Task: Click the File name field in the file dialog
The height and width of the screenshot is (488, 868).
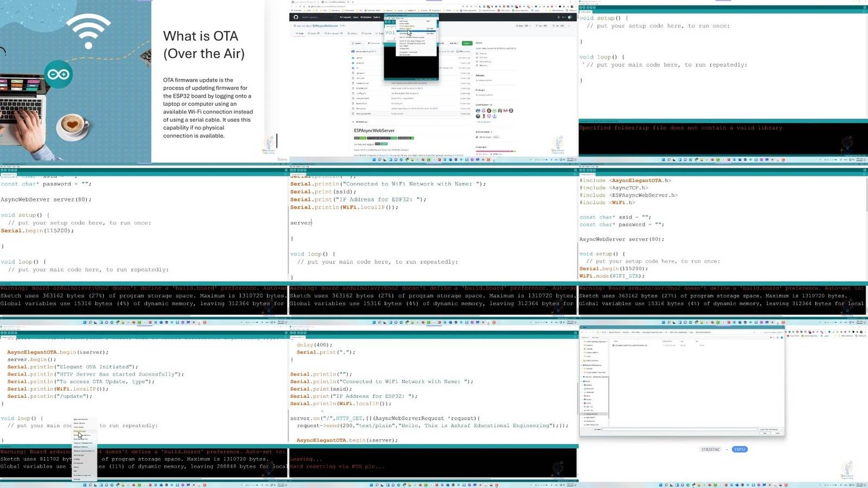Action: (x=679, y=429)
